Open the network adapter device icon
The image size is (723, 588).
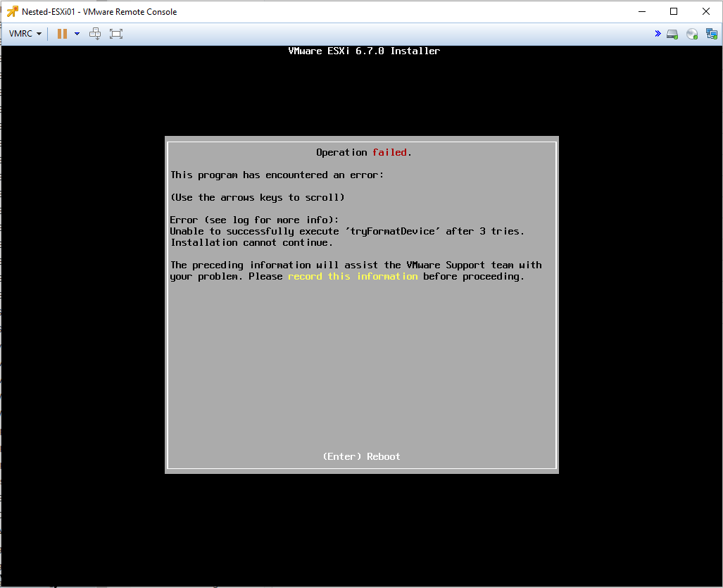tap(712, 34)
